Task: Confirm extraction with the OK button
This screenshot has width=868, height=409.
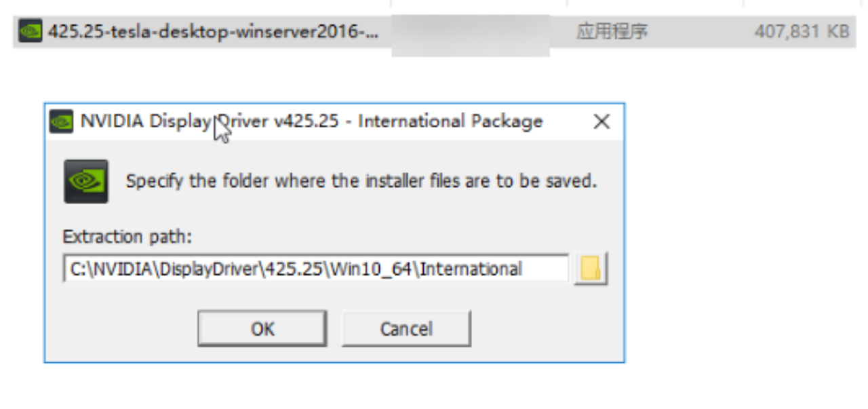Action: pyautogui.click(x=262, y=329)
